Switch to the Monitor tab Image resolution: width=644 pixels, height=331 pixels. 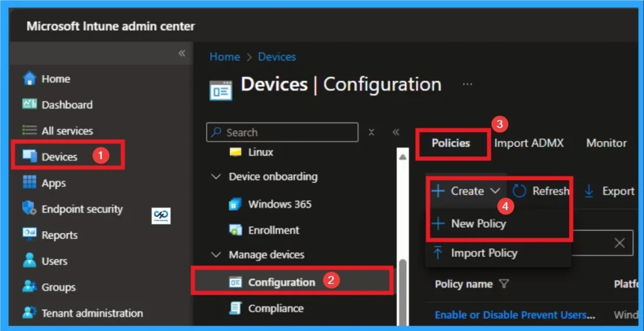606,143
